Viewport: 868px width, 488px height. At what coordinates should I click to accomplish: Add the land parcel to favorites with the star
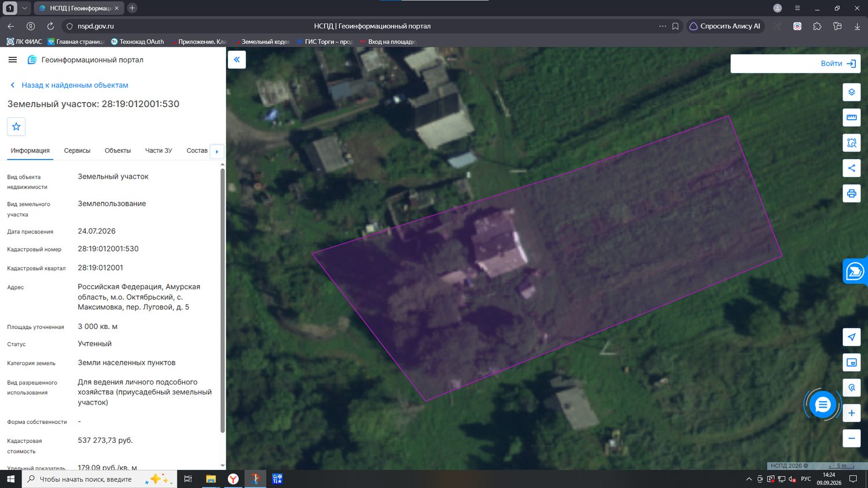coord(16,127)
